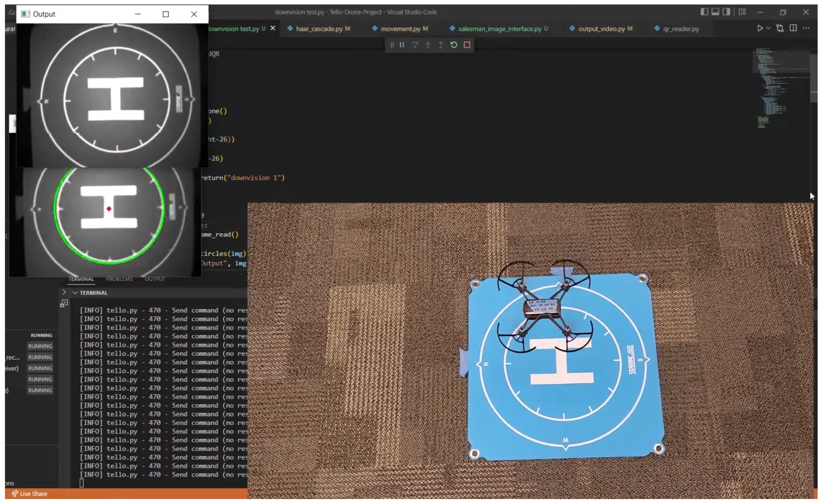Run the Python file with the play button
Image resolution: width=823 pixels, height=504 pixels.
tap(760, 28)
